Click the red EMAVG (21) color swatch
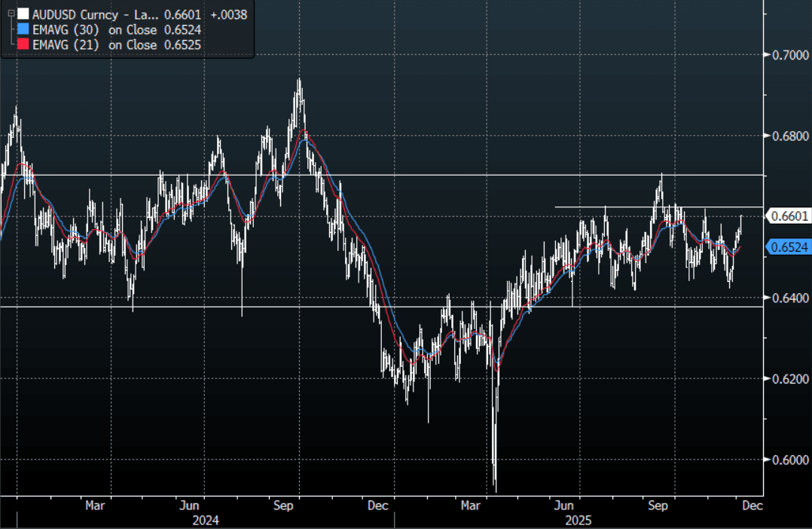 (23, 45)
